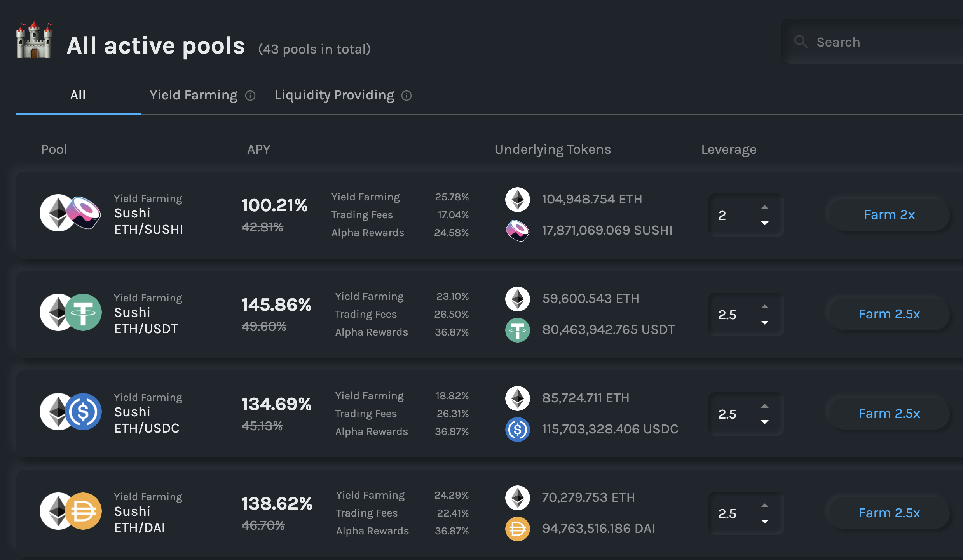963x560 pixels.
Task: Click USDT token icon beside 80,463,942.765 USDT
Action: [518, 330]
